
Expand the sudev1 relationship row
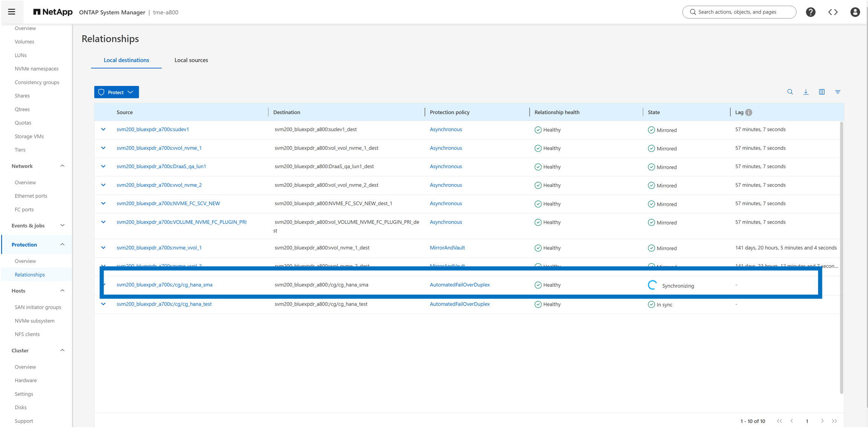click(x=103, y=129)
